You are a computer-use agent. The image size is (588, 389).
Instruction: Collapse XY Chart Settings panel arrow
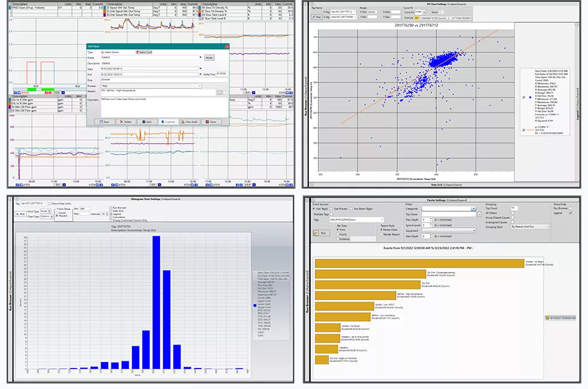point(312,4)
